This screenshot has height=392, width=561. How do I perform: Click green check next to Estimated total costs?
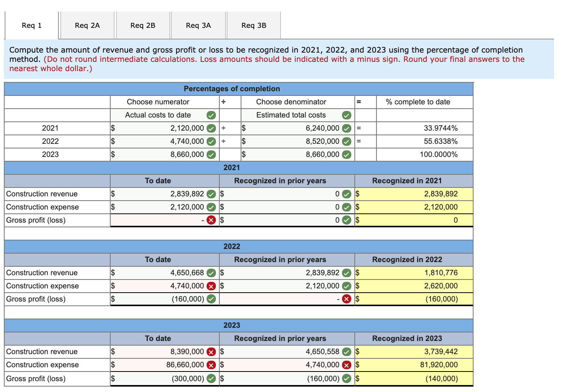(347, 115)
